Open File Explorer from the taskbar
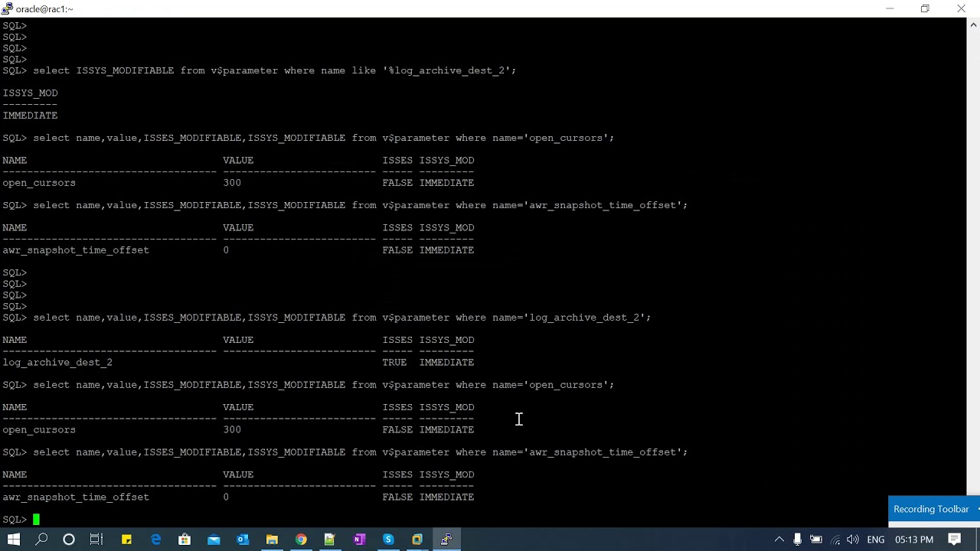This screenshot has width=980, height=551. (272, 540)
